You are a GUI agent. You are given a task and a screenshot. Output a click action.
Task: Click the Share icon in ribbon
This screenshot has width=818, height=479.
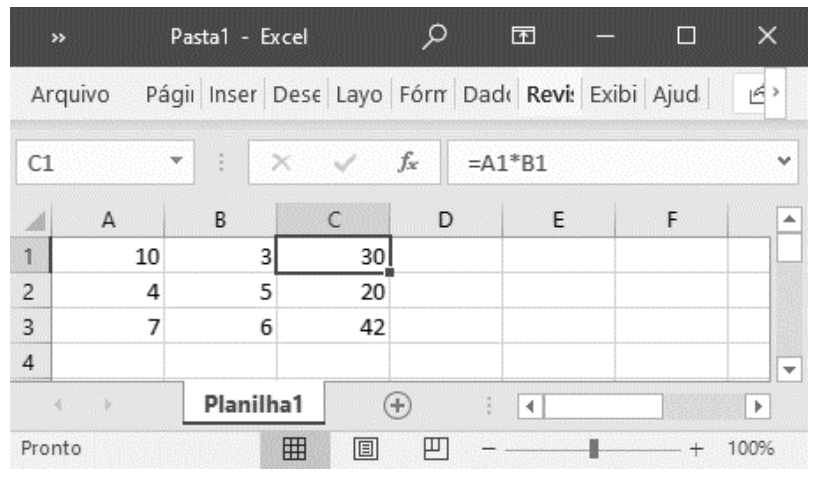pos(756,94)
